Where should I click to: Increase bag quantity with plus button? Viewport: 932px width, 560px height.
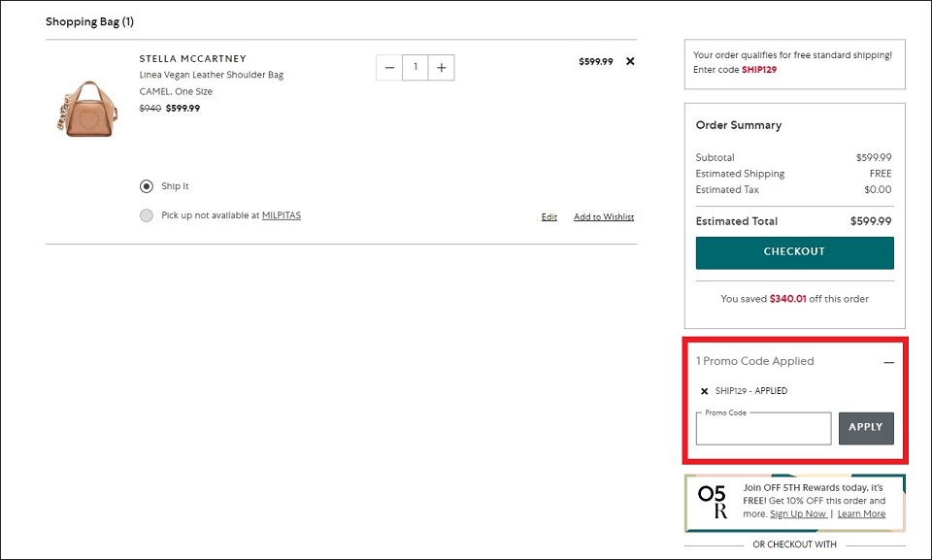441,68
